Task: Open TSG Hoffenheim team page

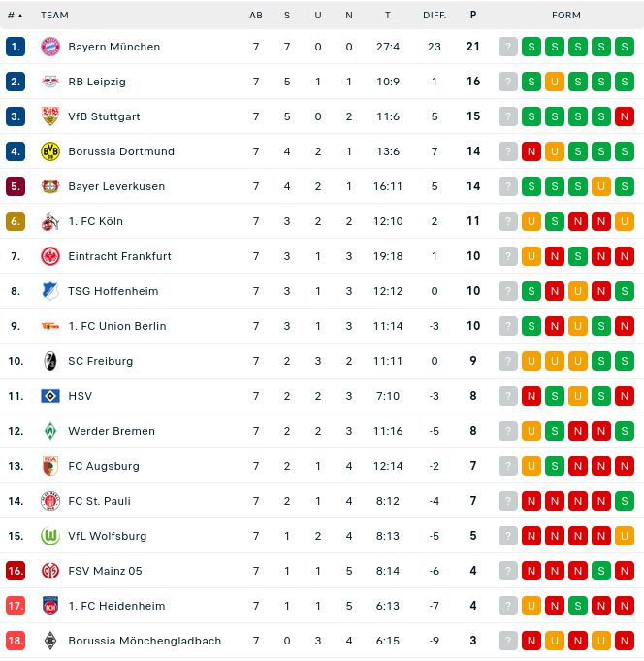Action: tap(113, 291)
